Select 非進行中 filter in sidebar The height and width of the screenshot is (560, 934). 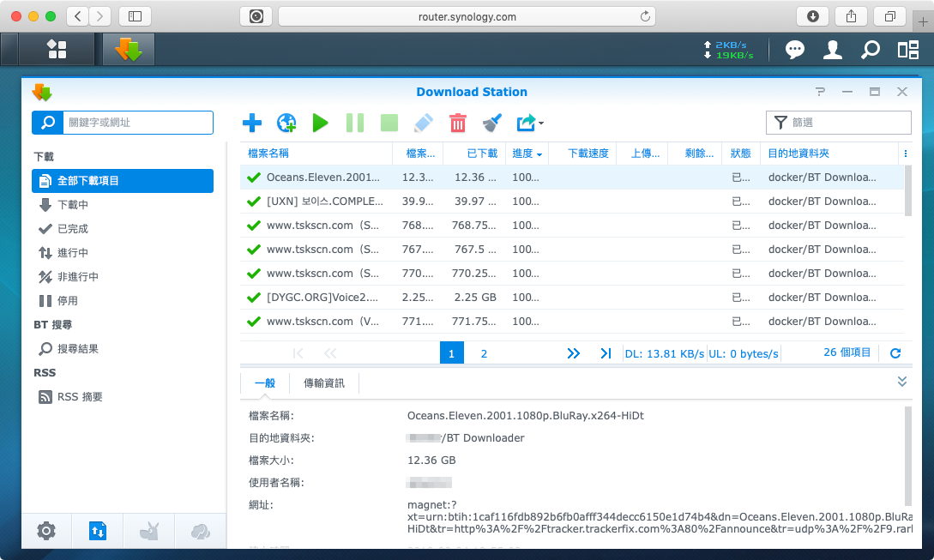point(123,276)
